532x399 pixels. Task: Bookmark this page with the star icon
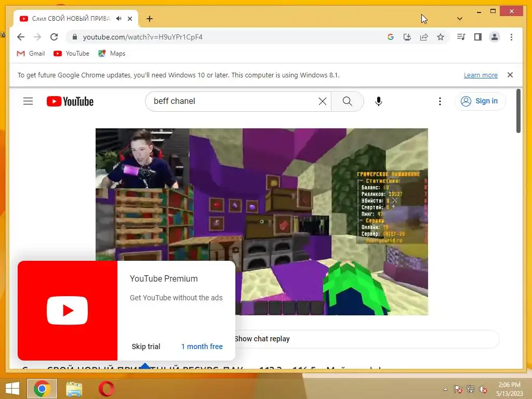click(x=441, y=37)
